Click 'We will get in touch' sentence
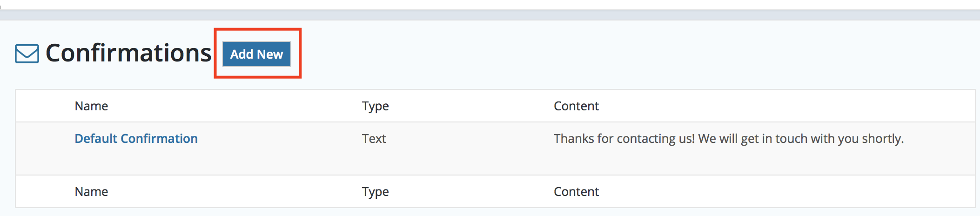This screenshot has width=980, height=216. tap(801, 139)
